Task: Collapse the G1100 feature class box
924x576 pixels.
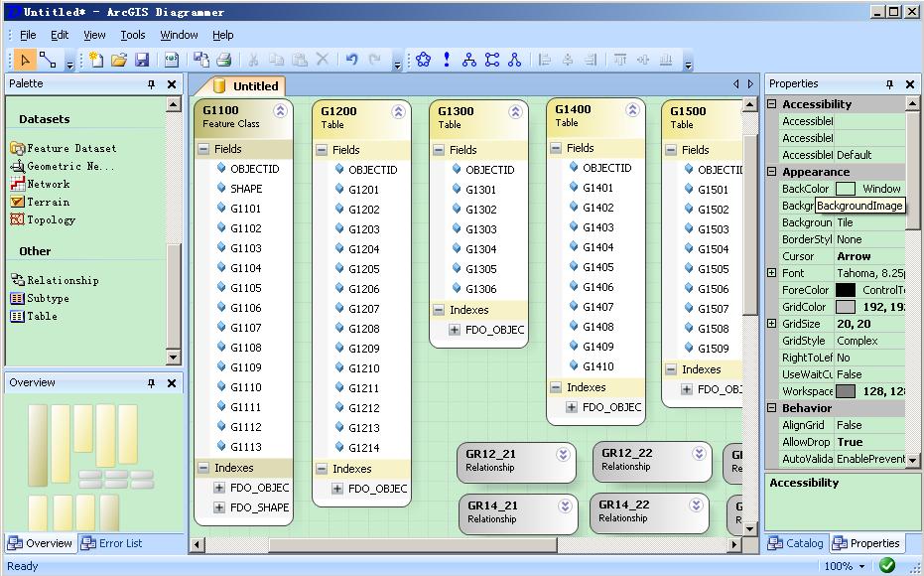Action: pyautogui.click(x=280, y=111)
